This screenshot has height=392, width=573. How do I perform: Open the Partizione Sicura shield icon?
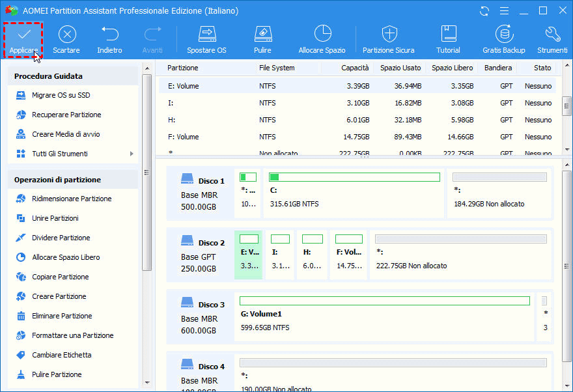coord(389,35)
